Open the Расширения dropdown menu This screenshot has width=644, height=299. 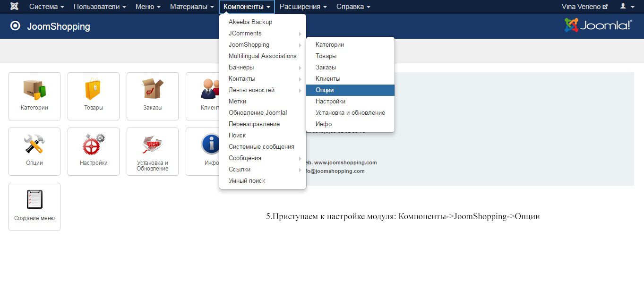303,7
